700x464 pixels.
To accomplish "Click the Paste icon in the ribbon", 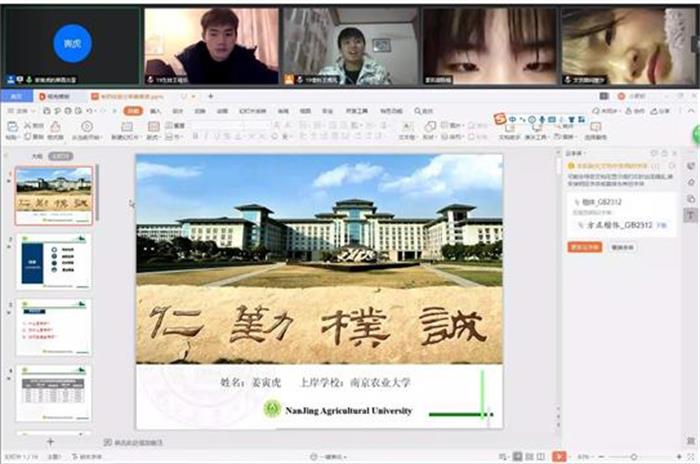I will (x=11, y=127).
